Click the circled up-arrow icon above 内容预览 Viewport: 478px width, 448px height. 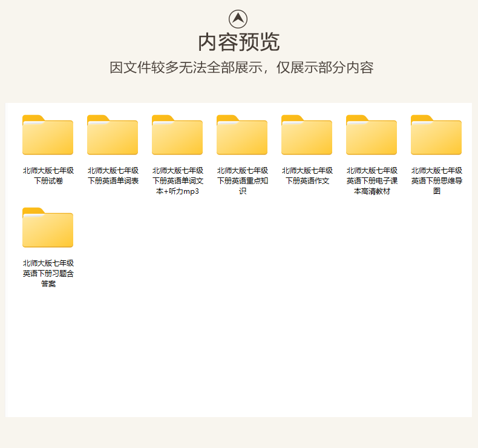pyautogui.click(x=238, y=19)
